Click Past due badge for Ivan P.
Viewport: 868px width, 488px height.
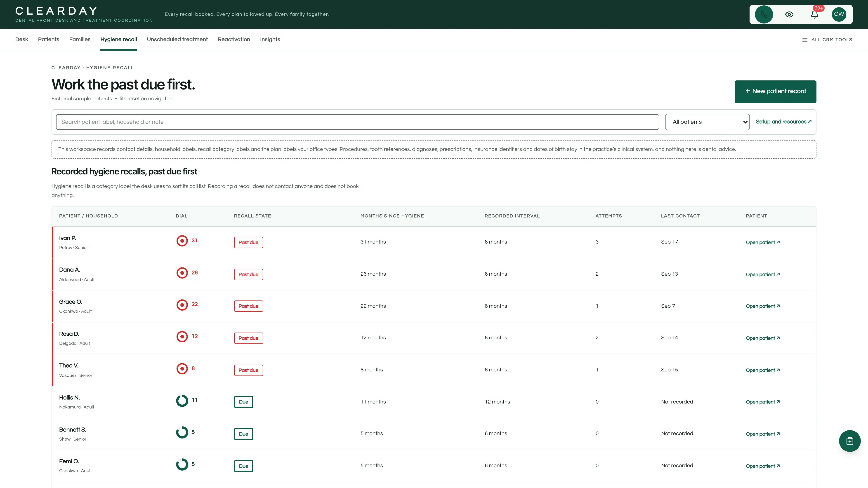pyautogui.click(x=248, y=242)
